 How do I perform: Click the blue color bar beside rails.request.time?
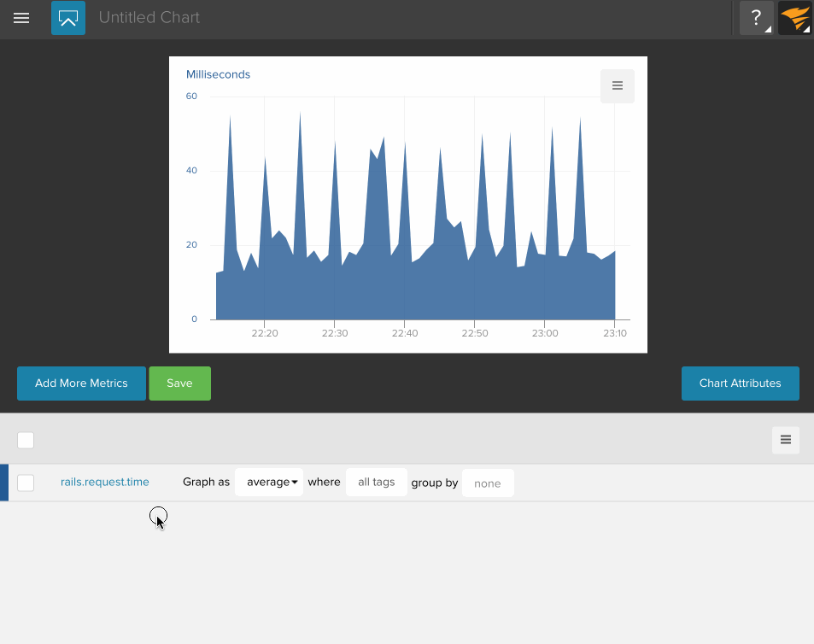4,483
